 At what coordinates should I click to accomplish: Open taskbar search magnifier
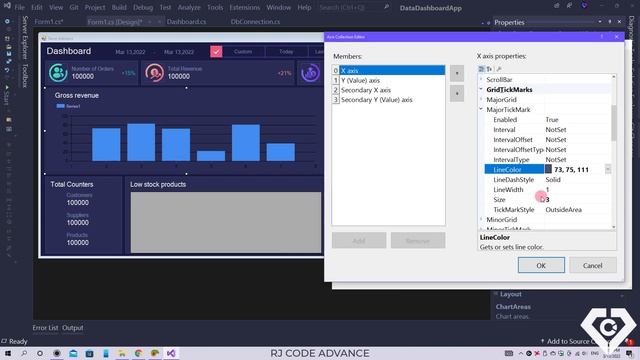tap(24, 353)
